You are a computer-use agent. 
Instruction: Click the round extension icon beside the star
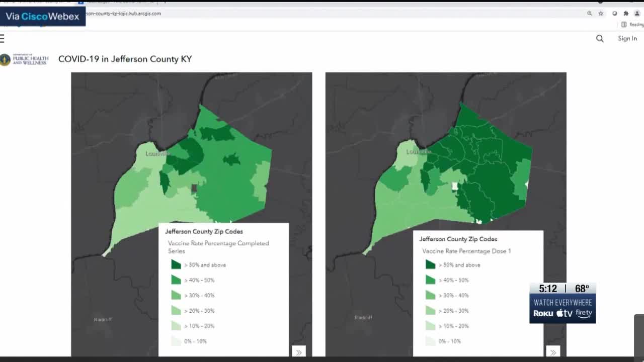614,14
